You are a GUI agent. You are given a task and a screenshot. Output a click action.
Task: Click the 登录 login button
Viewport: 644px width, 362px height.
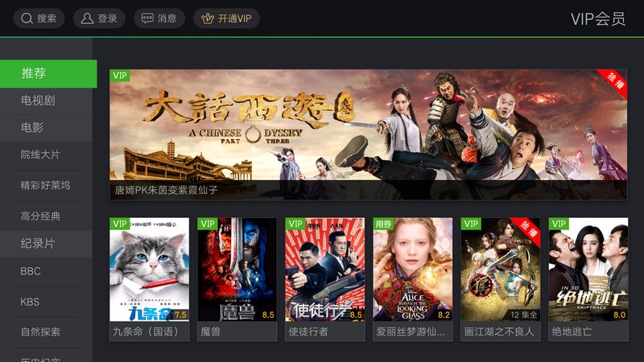(x=99, y=19)
